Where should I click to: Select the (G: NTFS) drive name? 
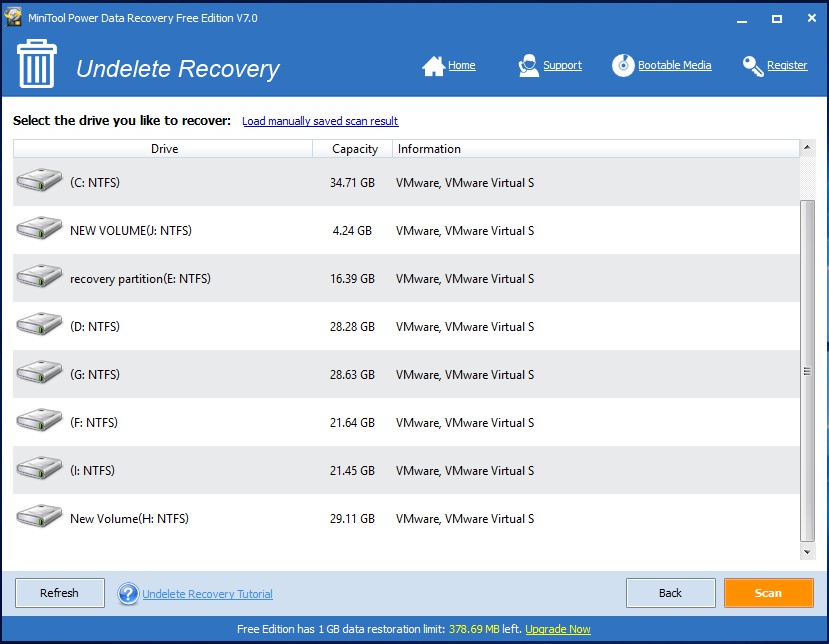tap(95, 375)
